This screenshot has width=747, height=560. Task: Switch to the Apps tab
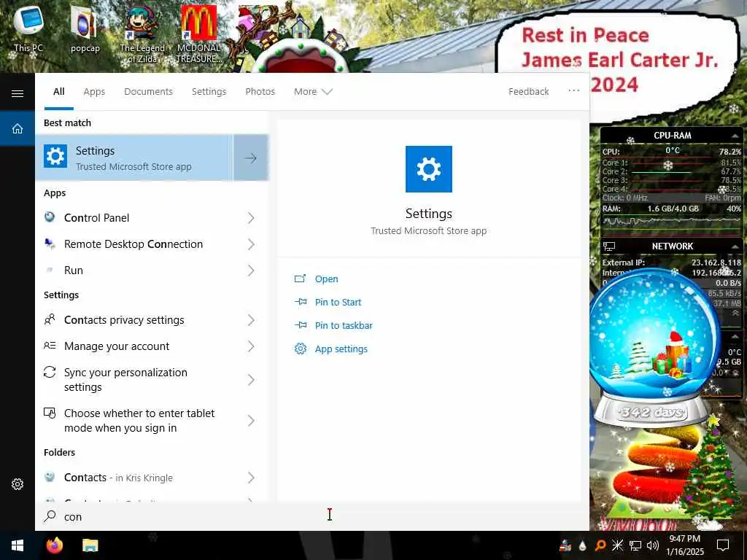click(x=94, y=91)
